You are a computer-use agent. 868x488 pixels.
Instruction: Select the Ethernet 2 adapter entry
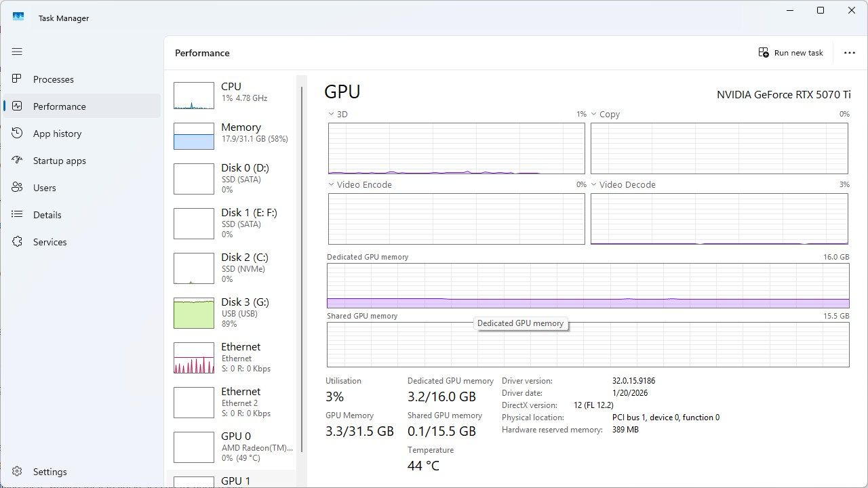pyautogui.click(x=231, y=403)
